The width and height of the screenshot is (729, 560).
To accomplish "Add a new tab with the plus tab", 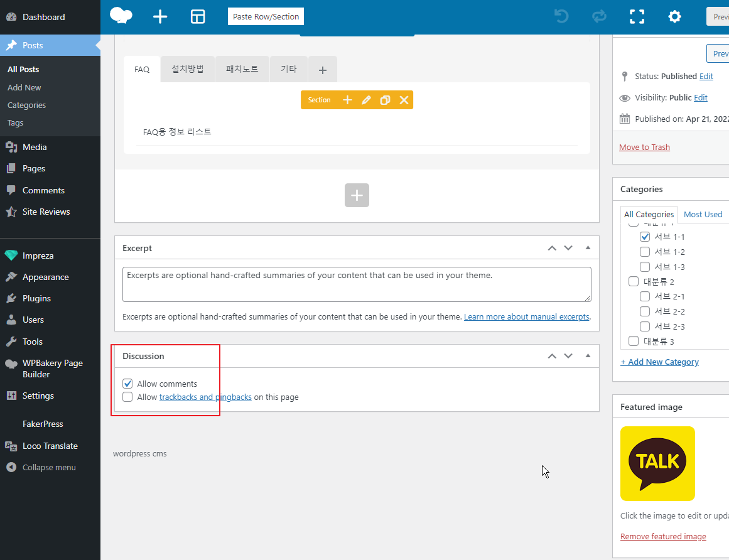I will coord(323,70).
